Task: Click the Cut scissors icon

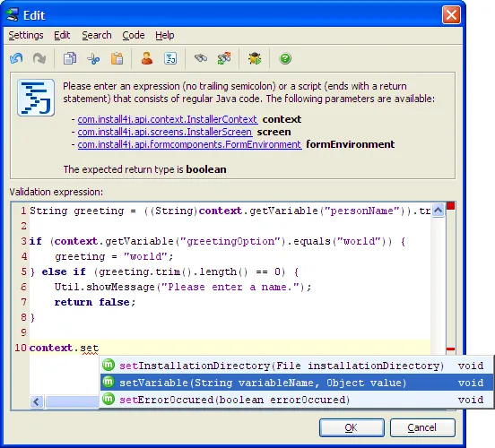Action: point(93,58)
